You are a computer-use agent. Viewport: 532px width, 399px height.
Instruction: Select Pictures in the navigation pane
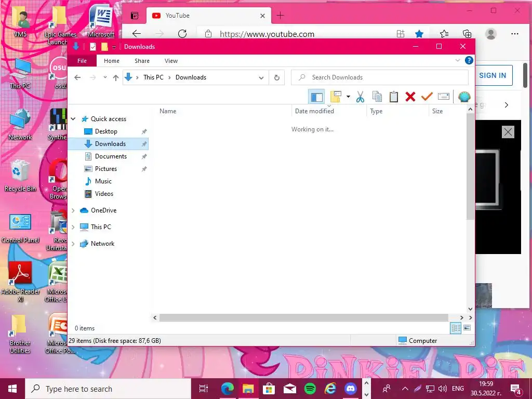pos(105,169)
